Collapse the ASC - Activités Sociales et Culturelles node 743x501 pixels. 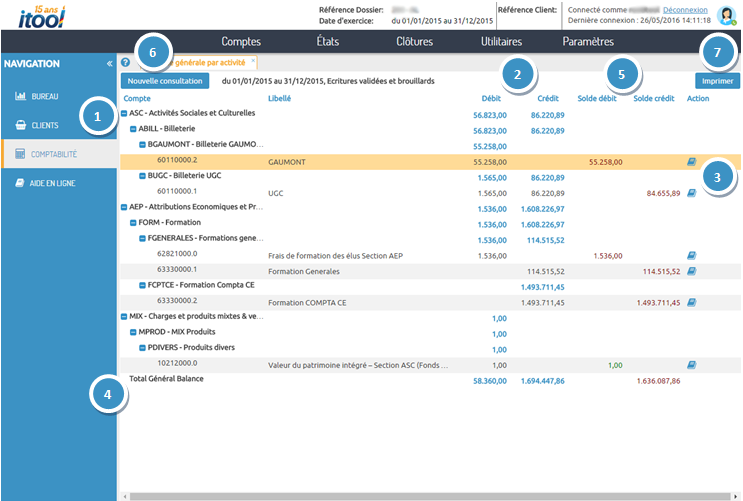[x=124, y=114]
